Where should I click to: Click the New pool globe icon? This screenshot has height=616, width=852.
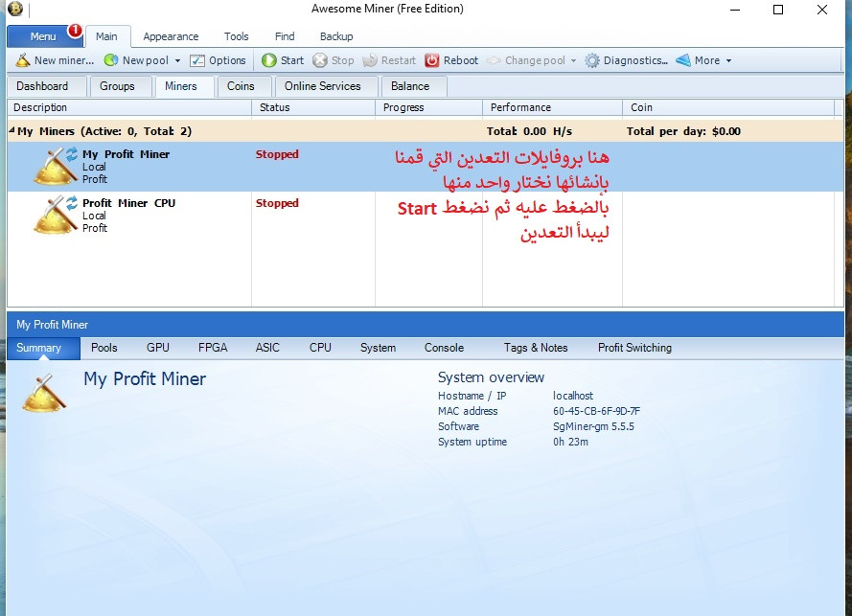click(x=111, y=59)
